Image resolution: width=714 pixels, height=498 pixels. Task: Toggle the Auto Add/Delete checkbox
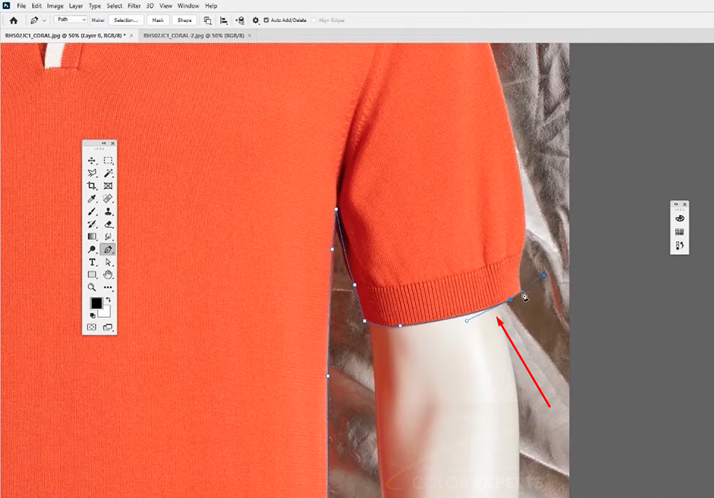[266, 20]
